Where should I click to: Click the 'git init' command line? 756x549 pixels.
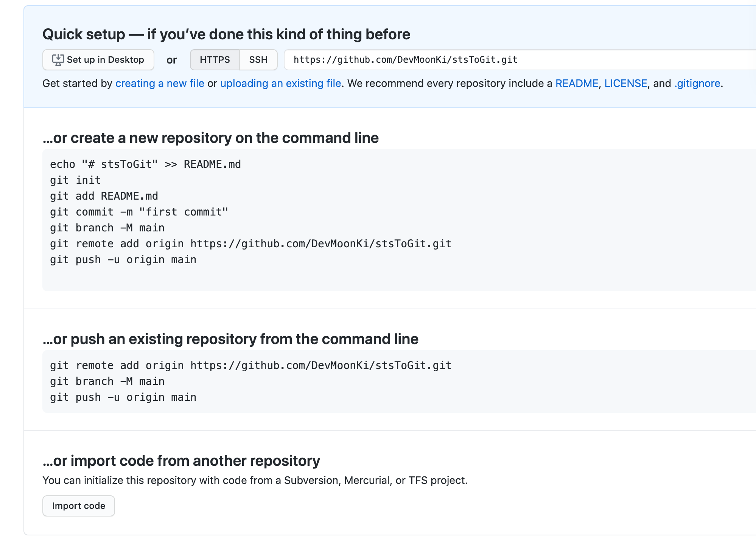coord(75,180)
